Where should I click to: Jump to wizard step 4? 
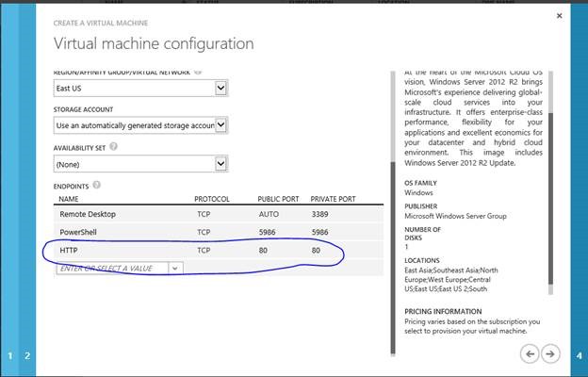click(x=576, y=355)
